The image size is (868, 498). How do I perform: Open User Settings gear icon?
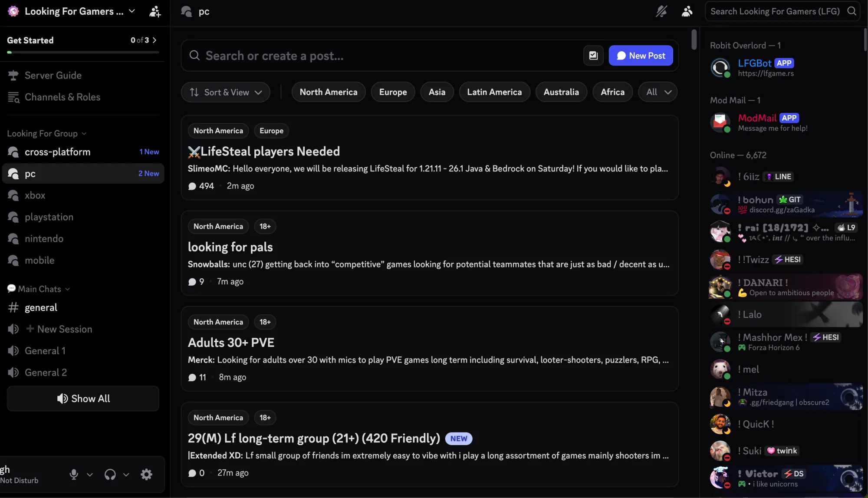coord(147,475)
